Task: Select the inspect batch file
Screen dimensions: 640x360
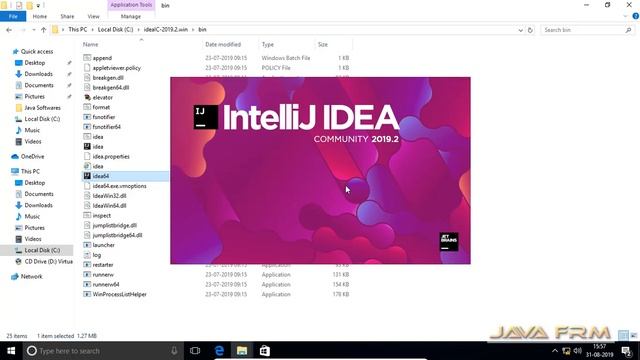Action: [x=102, y=216]
